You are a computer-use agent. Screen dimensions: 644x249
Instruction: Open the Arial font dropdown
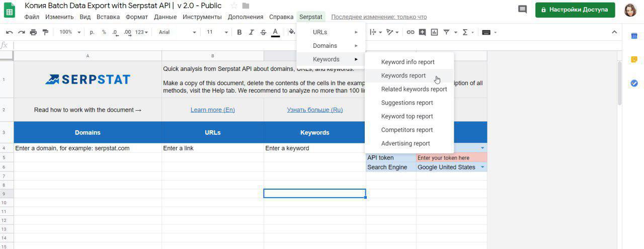(177, 32)
